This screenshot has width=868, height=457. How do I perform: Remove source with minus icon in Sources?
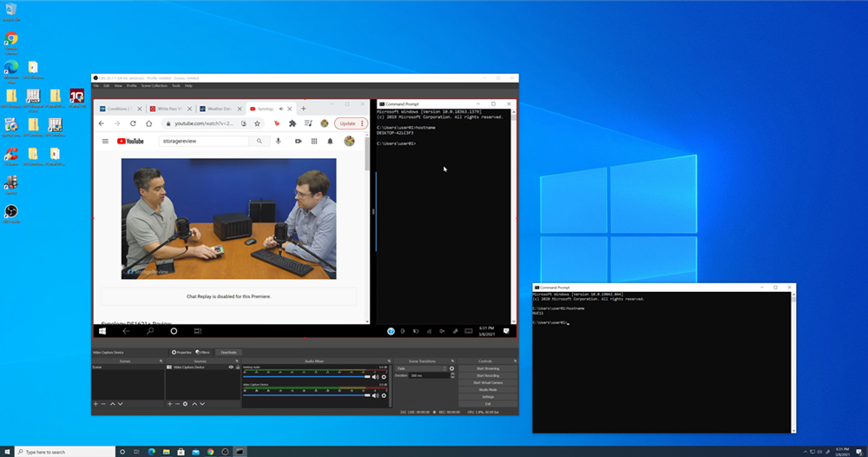[x=177, y=404]
